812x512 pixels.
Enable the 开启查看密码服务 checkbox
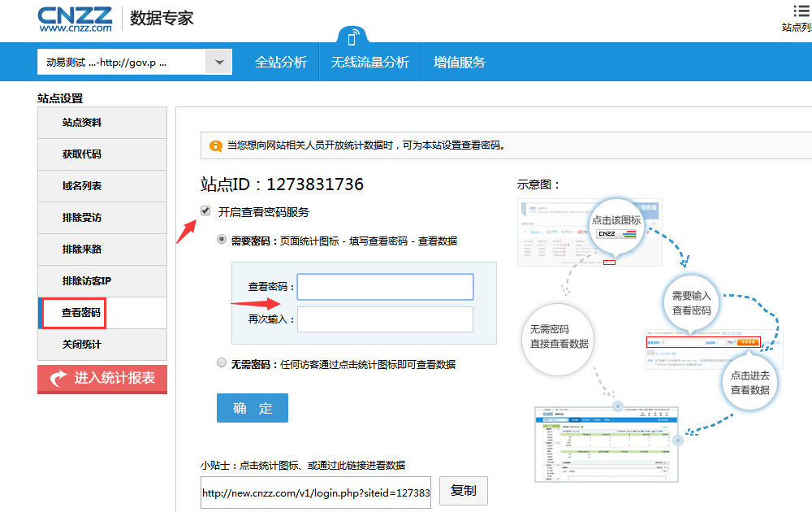[206, 211]
